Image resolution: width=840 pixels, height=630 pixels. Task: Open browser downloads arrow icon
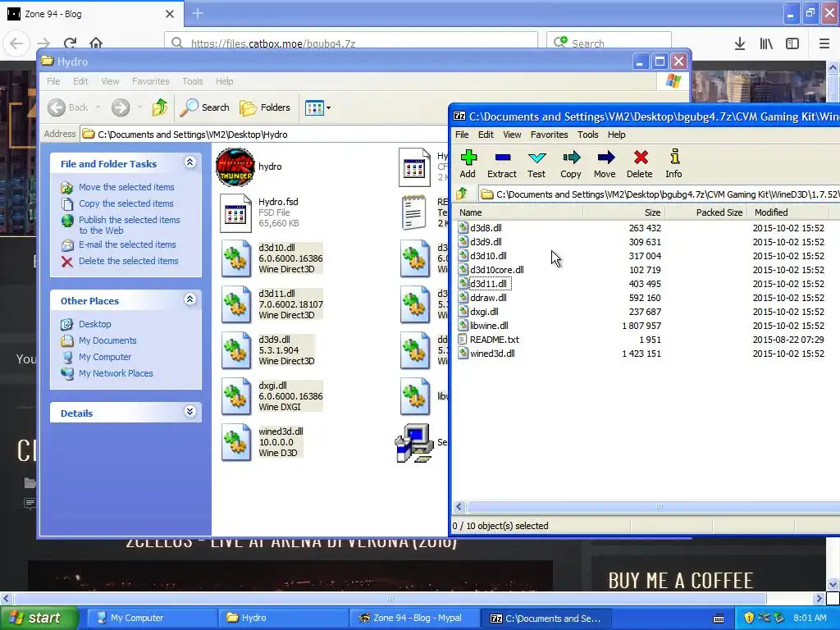click(x=740, y=43)
